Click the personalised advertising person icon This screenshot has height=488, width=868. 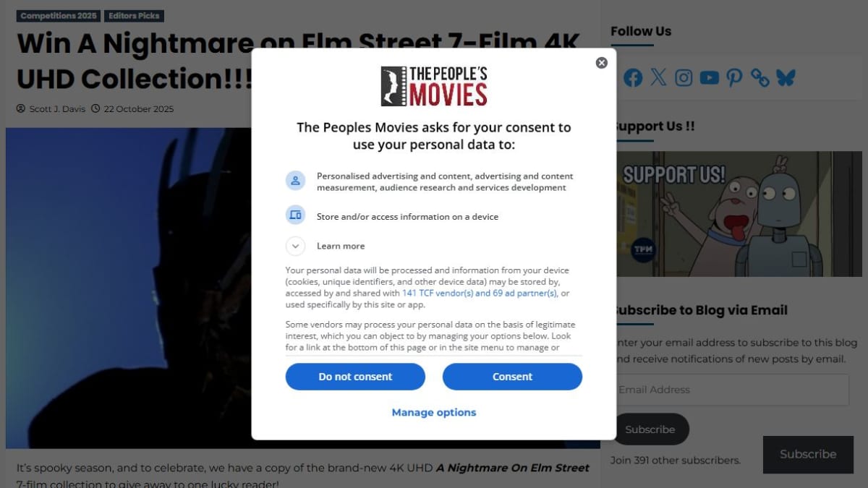pyautogui.click(x=295, y=181)
